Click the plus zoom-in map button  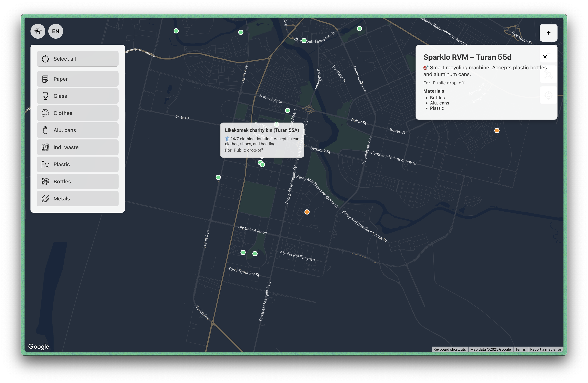(548, 33)
